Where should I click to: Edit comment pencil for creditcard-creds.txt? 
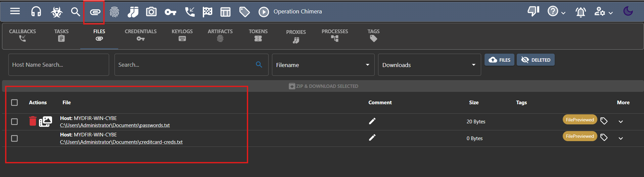(x=372, y=137)
